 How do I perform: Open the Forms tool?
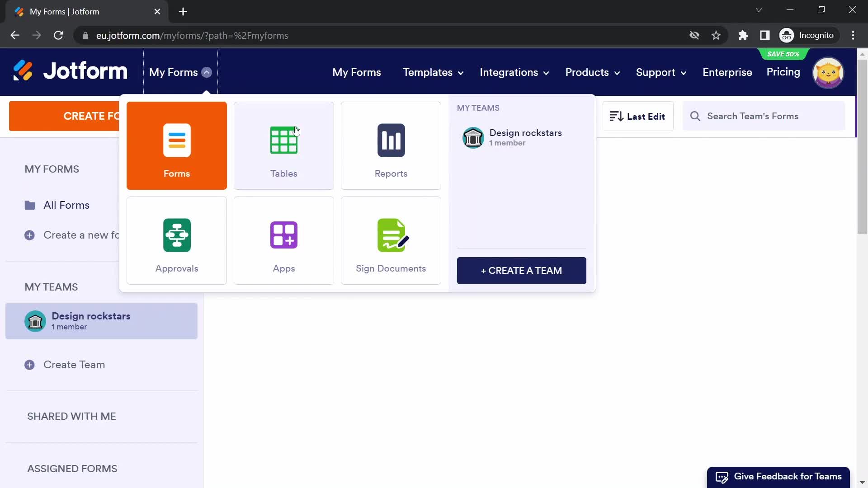tap(177, 145)
